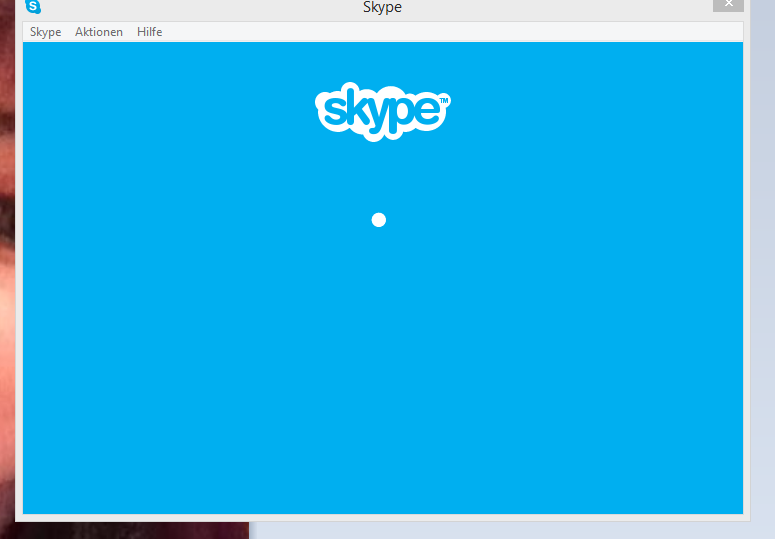Open the Hilfe menu

[149, 32]
